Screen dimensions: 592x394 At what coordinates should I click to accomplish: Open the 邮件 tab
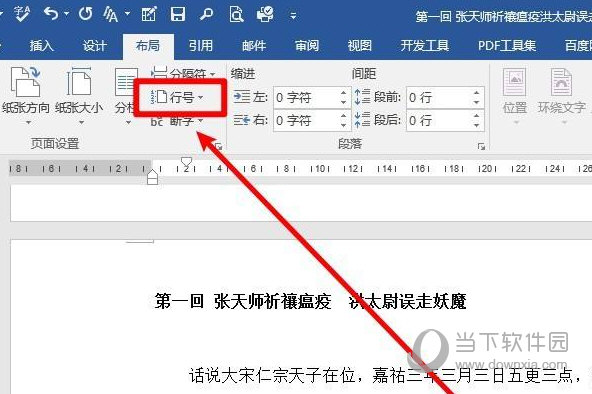[254, 46]
